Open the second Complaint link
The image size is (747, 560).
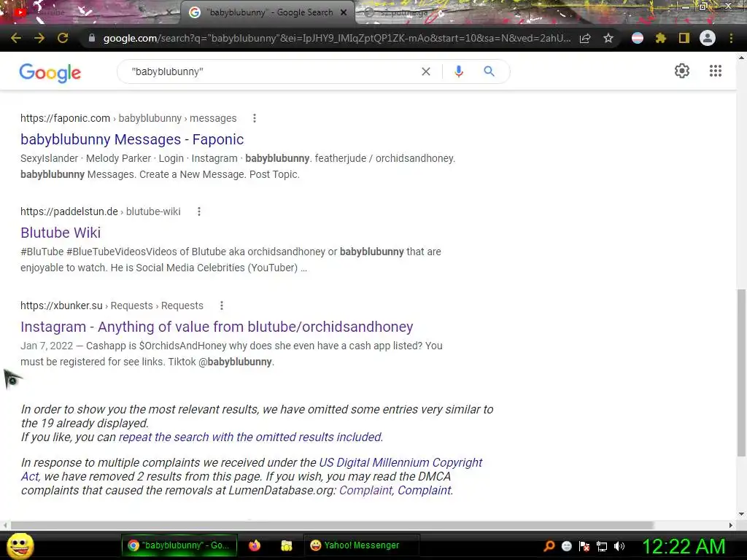pos(425,491)
